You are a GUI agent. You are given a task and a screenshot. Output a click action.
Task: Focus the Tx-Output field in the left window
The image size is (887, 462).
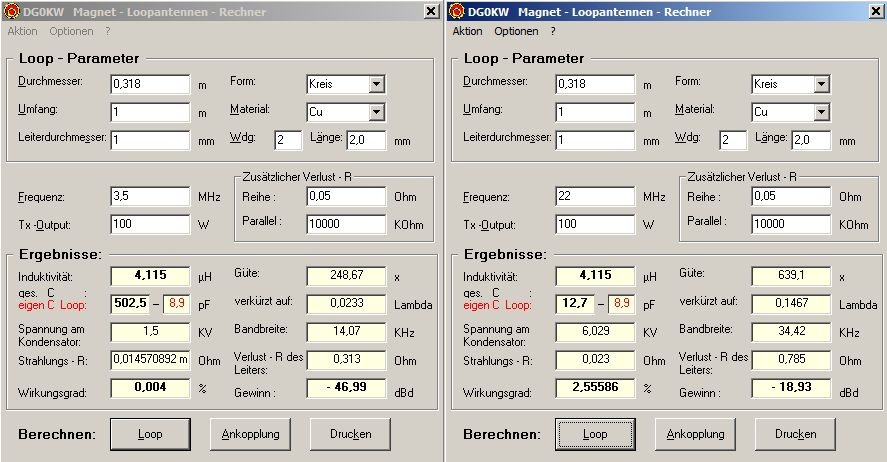[x=149, y=224]
